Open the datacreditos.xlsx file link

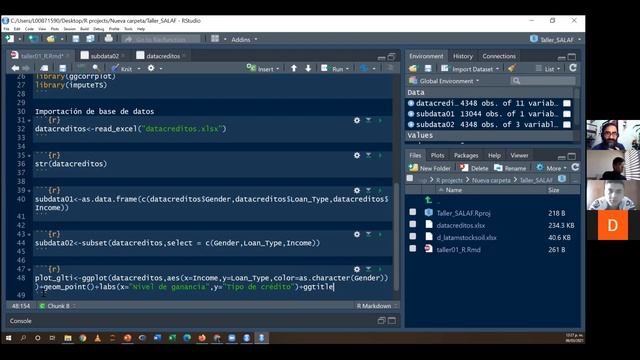461,225
